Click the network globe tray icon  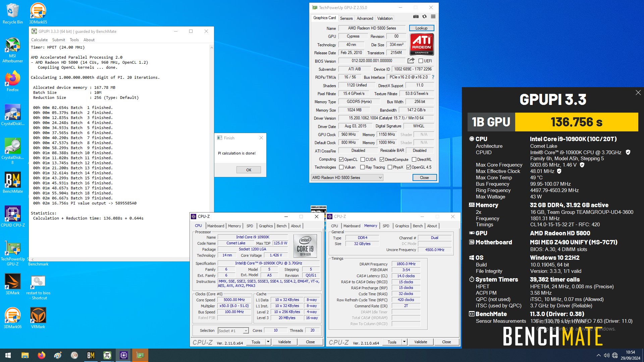[615, 355]
